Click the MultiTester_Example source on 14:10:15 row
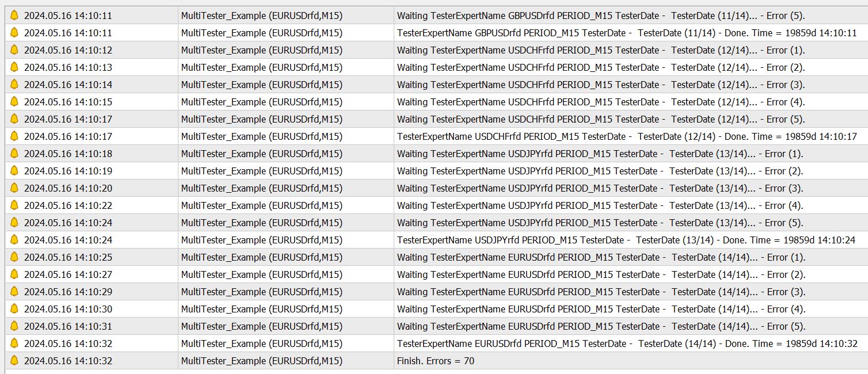 [262, 102]
